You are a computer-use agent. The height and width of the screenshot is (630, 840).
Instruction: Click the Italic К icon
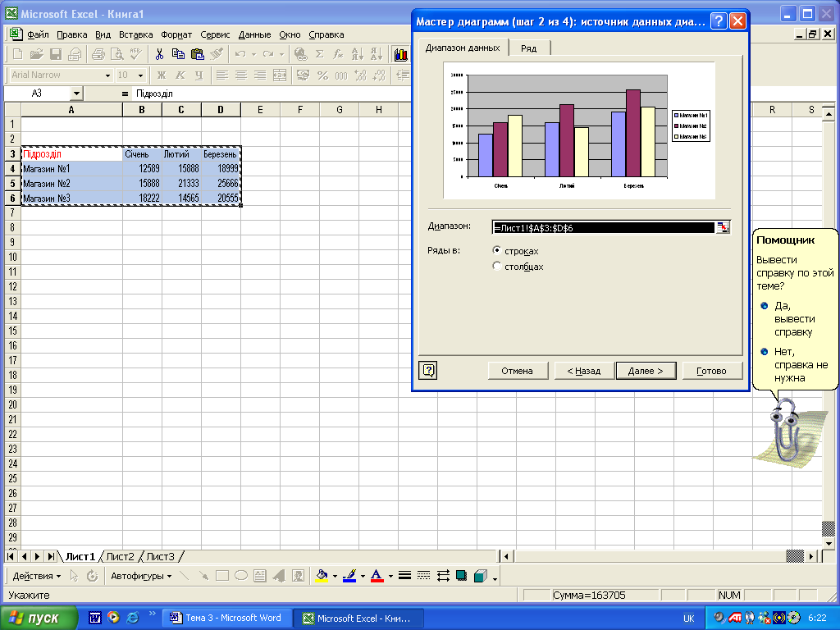(180, 75)
